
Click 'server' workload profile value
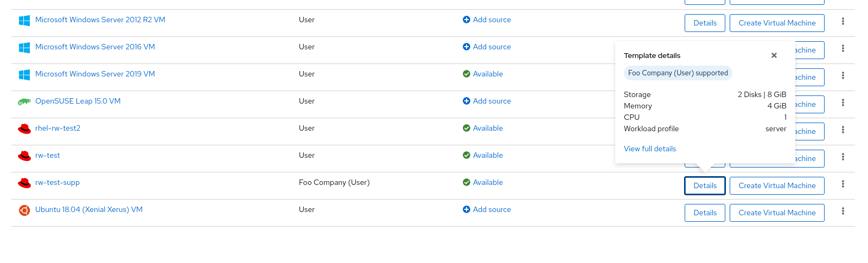click(x=776, y=129)
